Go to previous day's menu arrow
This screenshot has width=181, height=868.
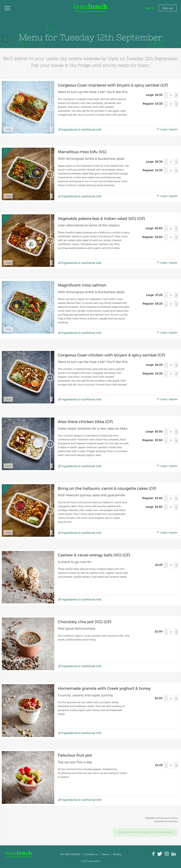tap(5, 39)
